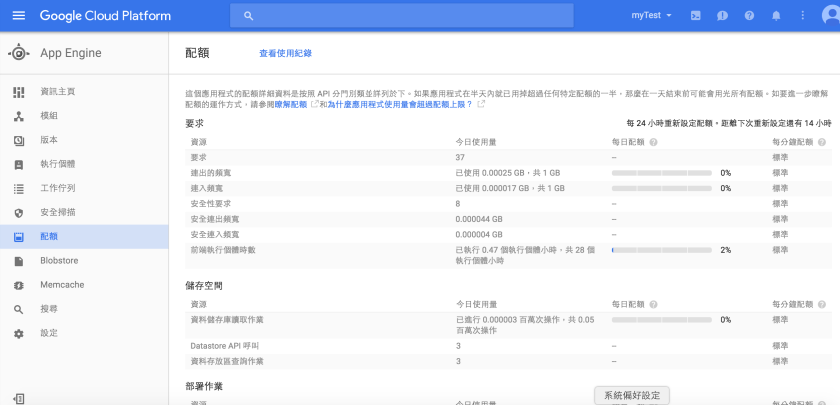The image size is (840, 405).
Task: Open the hamburger navigation menu
Action: pos(19,16)
